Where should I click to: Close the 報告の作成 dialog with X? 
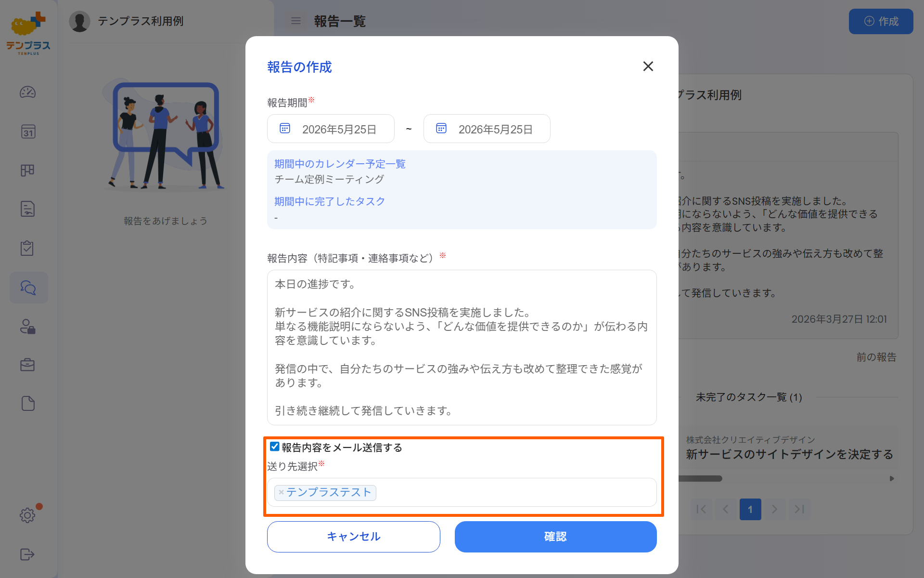(x=648, y=66)
